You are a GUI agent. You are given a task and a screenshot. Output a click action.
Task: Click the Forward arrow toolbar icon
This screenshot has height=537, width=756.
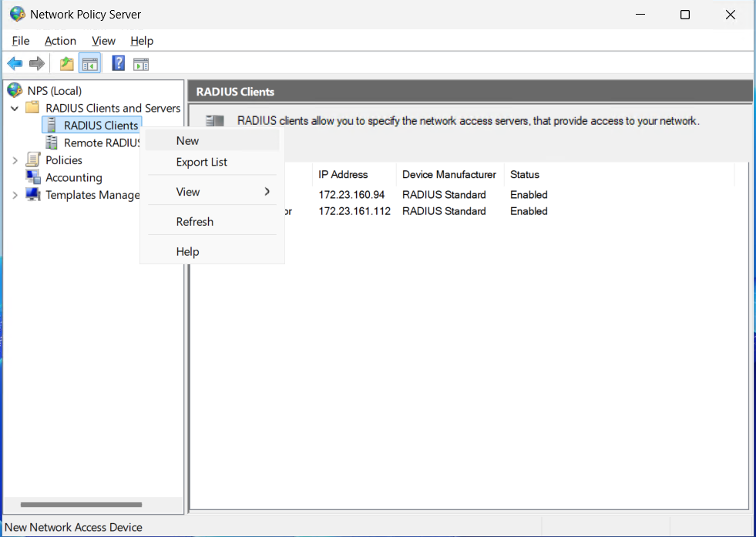click(x=37, y=63)
